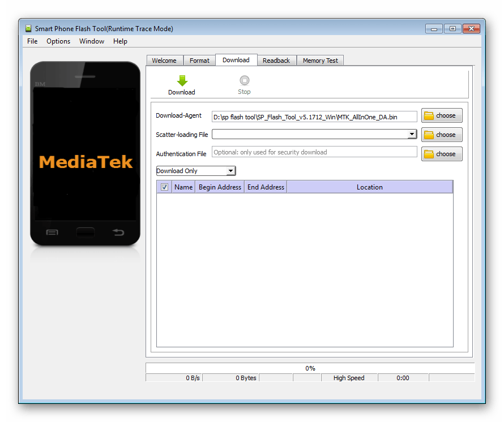Open the File menu

(x=32, y=41)
